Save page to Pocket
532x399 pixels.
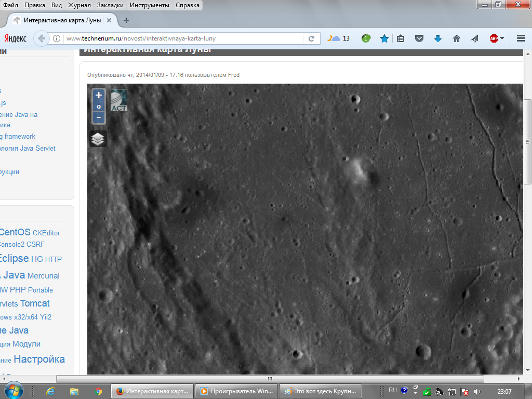click(419, 38)
